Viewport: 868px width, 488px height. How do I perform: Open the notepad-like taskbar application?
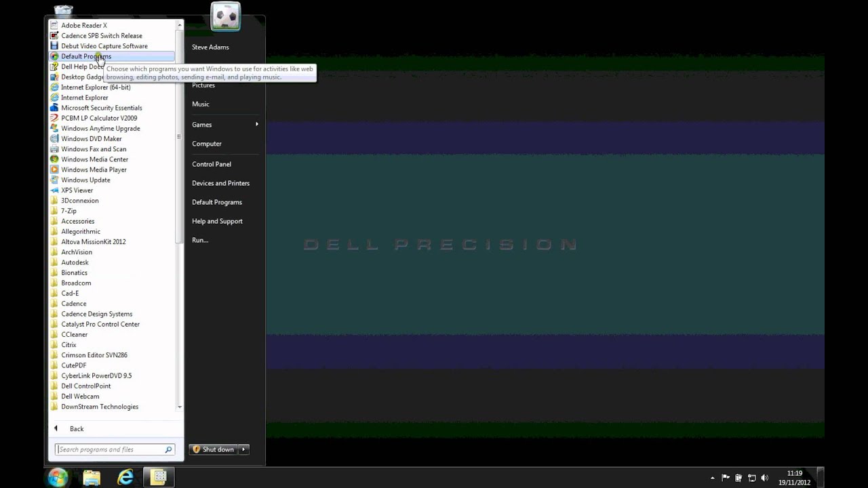(159, 477)
